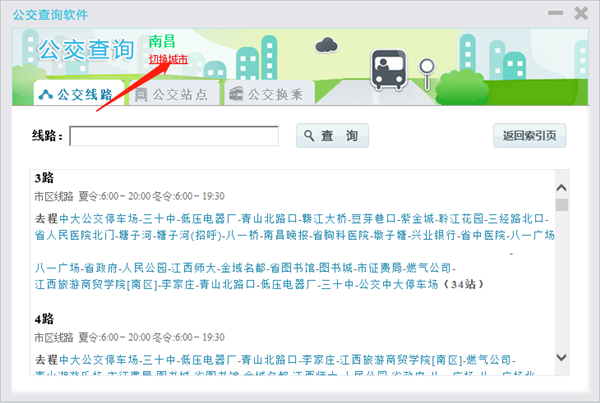Click the magnifier icon on 查询 button

[x=309, y=135]
